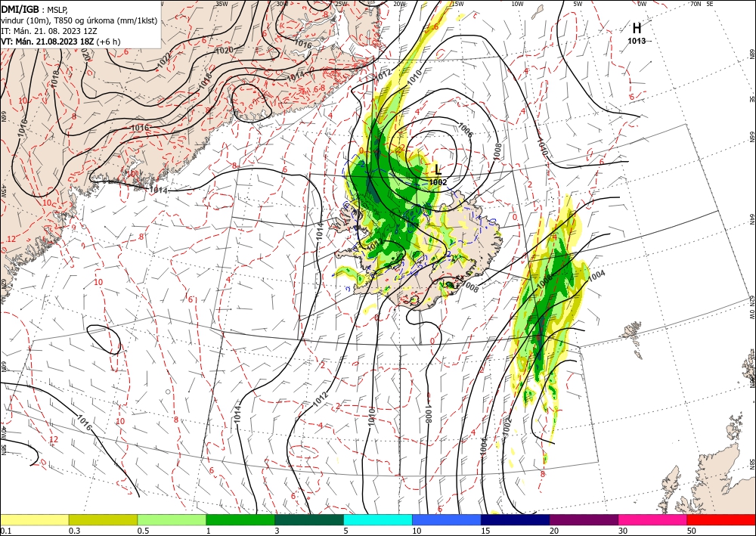This screenshot has height=536, width=756.
Task: Click the 'H' high-pressure marker
Action: click(637, 28)
